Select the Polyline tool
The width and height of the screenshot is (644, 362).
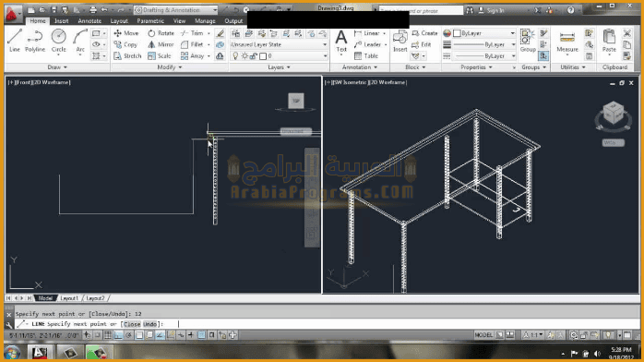coord(35,41)
